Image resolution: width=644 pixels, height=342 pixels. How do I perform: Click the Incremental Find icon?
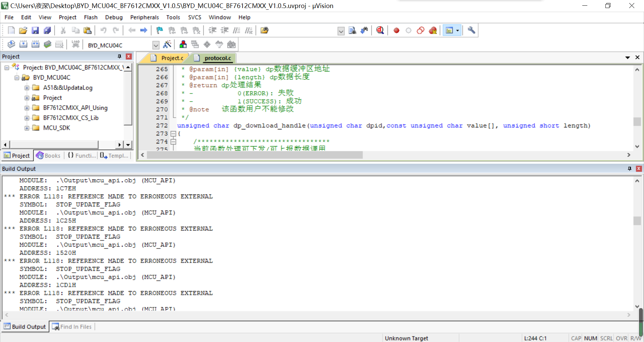point(364,31)
